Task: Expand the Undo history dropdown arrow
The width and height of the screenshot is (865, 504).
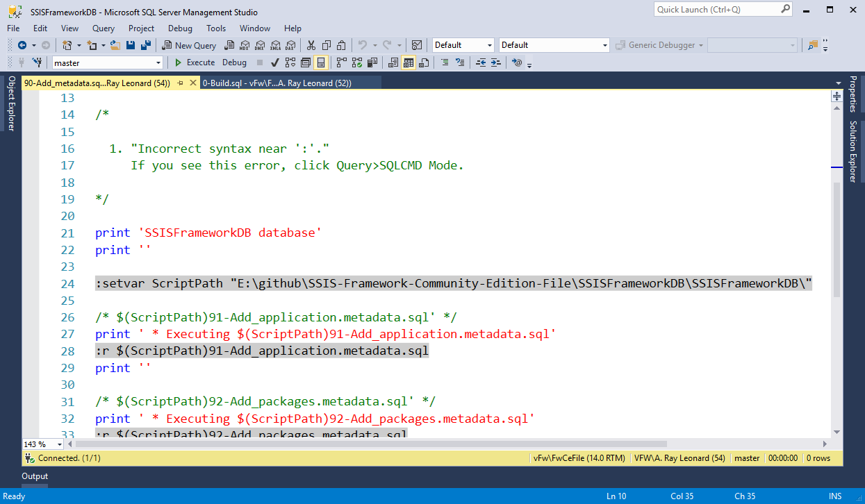Action: pyautogui.click(x=375, y=45)
